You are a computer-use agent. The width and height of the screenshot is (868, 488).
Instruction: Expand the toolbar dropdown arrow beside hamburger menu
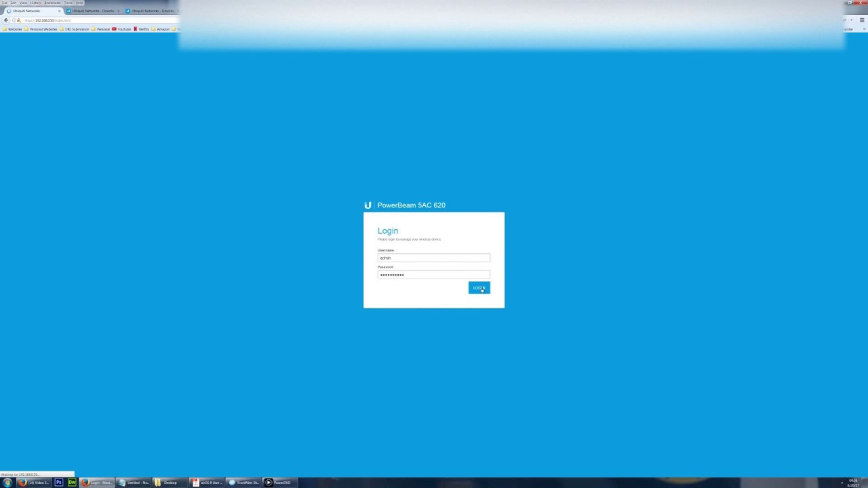[x=852, y=20]
